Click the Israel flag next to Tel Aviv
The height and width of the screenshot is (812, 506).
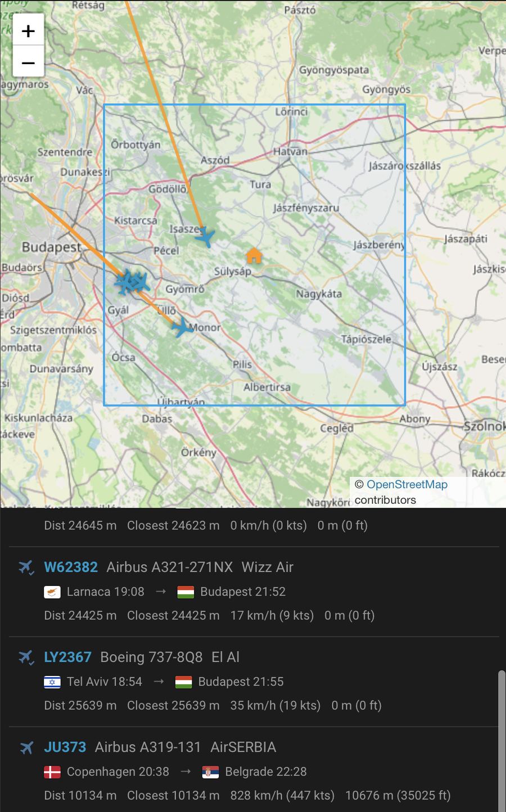click(52, 682)
